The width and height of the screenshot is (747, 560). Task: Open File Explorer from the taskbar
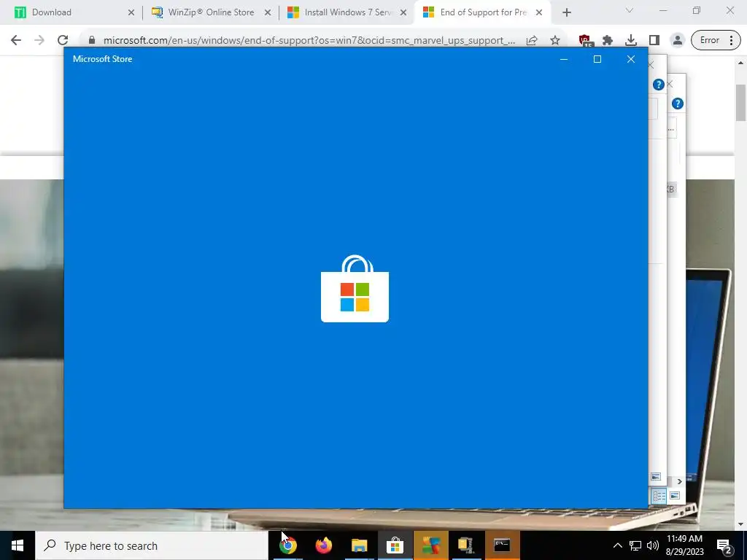click(x=359, y=545)
